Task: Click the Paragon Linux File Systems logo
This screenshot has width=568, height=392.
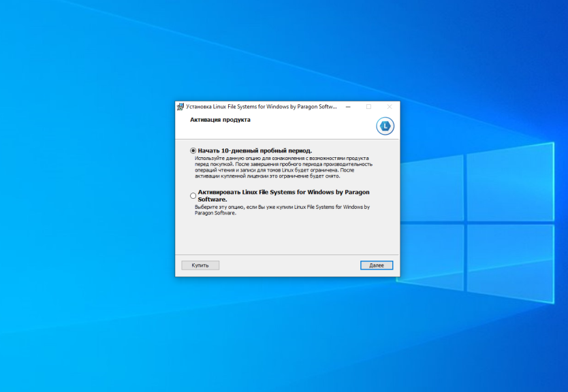Action: pyautogui.click(x=385, y=126)
